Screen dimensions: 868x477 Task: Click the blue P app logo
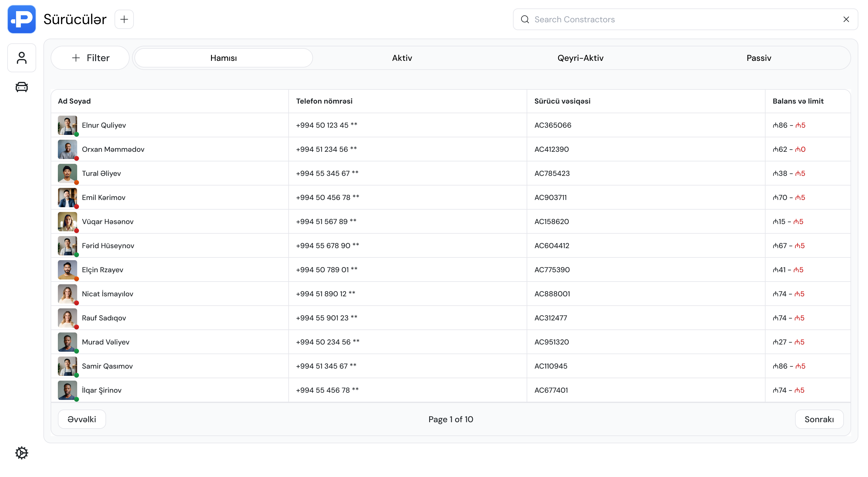pyautogui.click(x=22, y=19)
